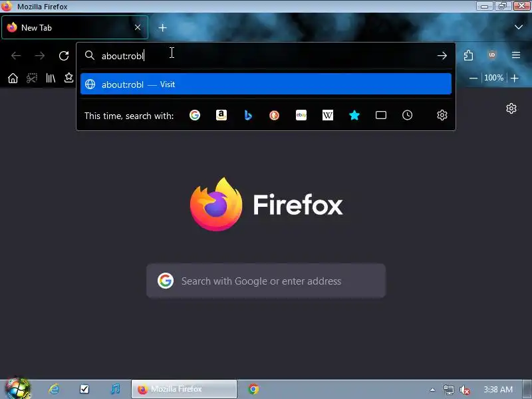Zoom in with the plus button

[x=514, y=78]
